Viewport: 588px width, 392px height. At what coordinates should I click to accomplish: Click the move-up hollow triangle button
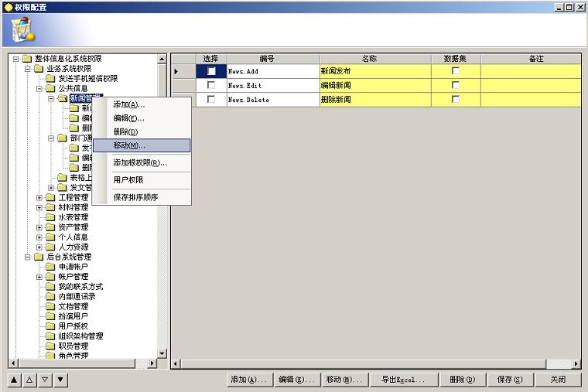[x=29, y=380]
